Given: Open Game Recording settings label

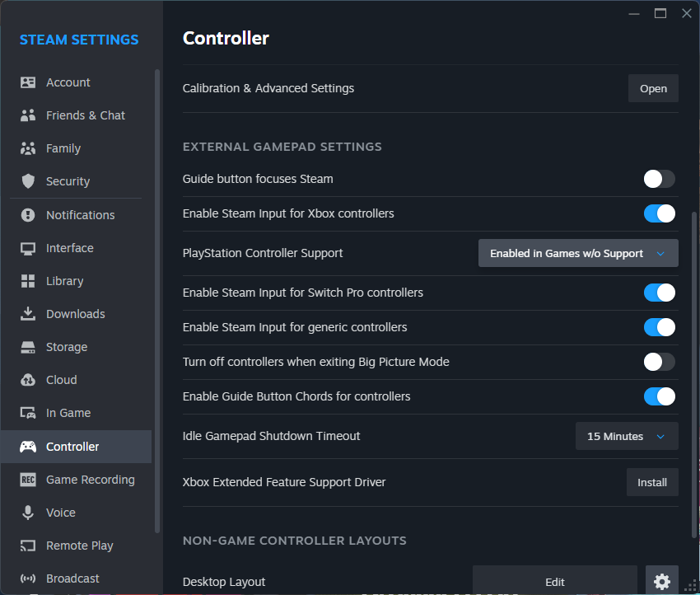Looking at the screenshot, I should click(x=91, y=480).
